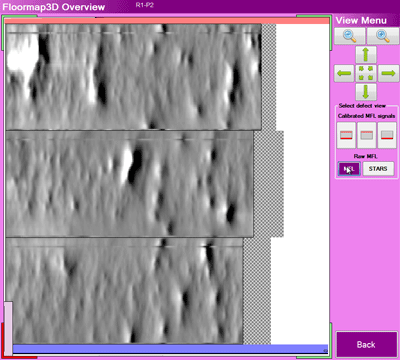Select calibrated view with top and bottom lines
Viewport: 400px width, 360px height.
click(x=346, y=135)
